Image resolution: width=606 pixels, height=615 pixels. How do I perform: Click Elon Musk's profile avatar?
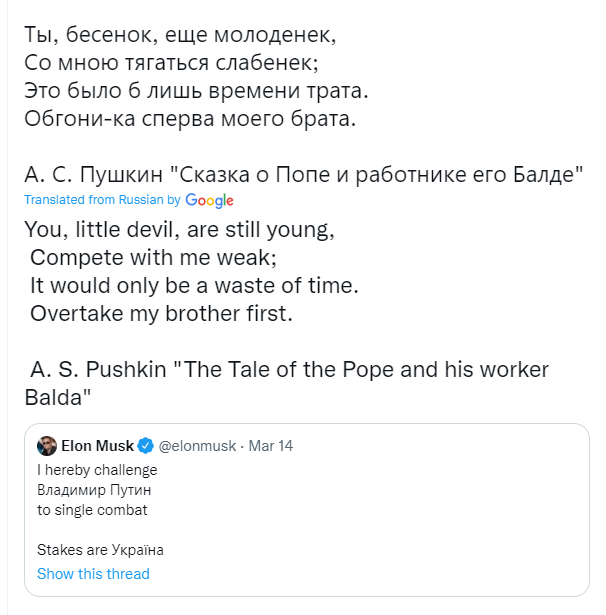(46, 446)
